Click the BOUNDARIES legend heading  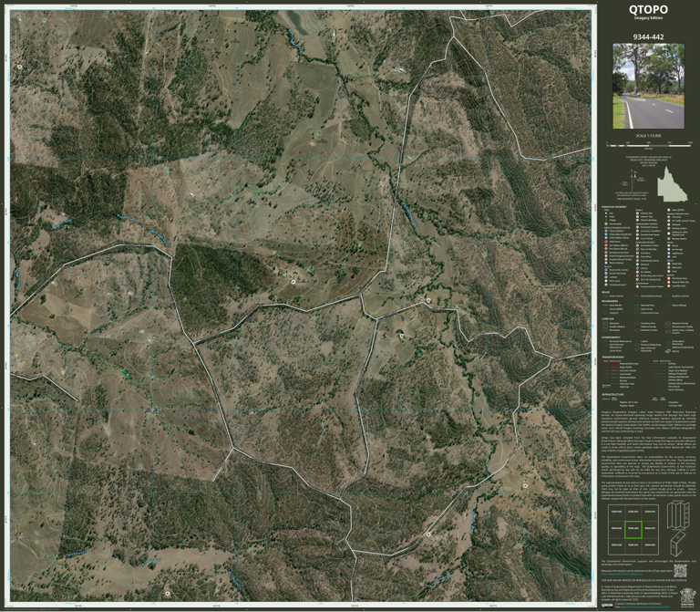tap(610, 301)
